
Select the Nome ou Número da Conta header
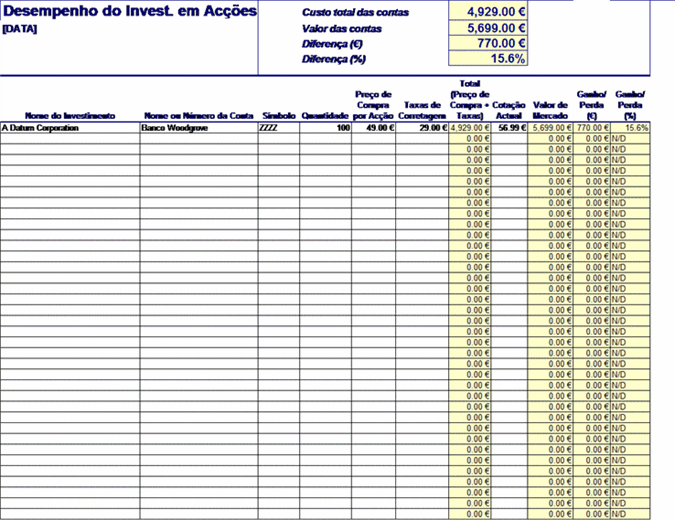(198, 115)
